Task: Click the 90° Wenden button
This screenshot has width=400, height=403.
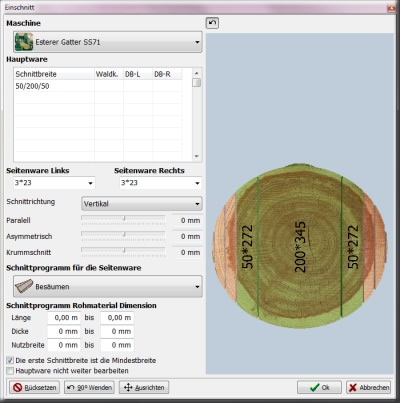Action: click(x=89, y=387)
